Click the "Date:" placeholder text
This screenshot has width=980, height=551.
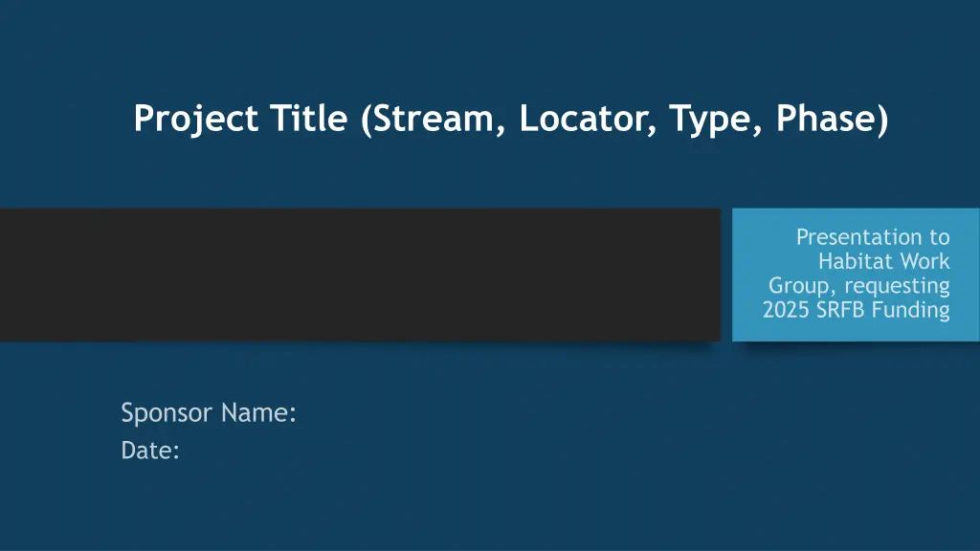pyautogui.click(x=150, y=450)
